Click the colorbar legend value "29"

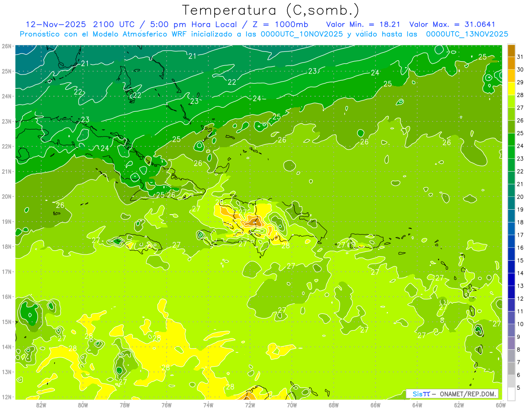point(520,82)
